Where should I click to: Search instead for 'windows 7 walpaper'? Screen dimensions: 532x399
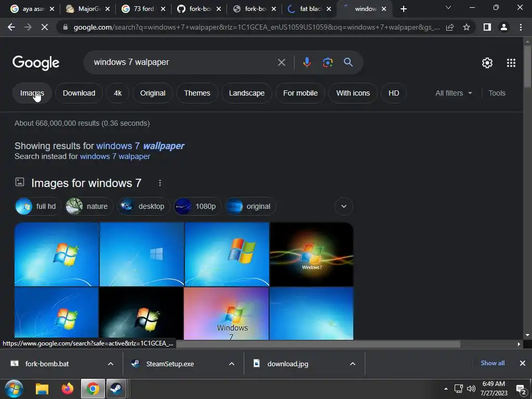click(x=115, y=156)
